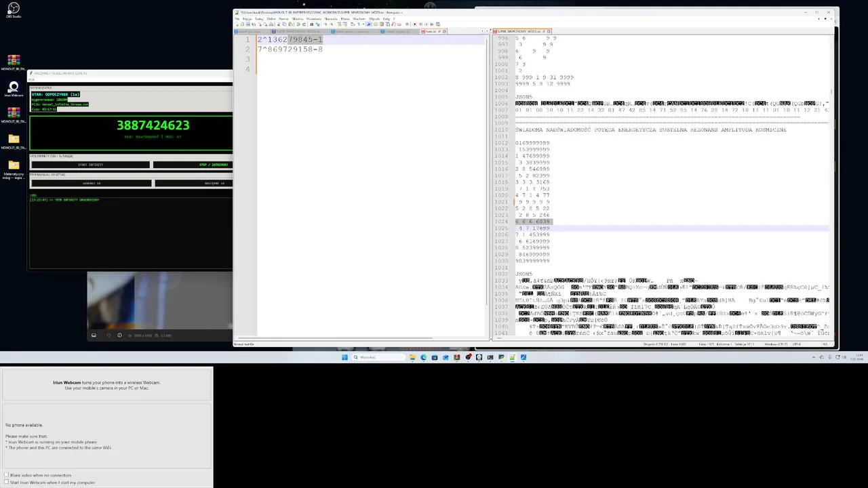Enable Blank video when no connection checkbox
The height and width of the screenshot is (488, 868).
pyautogui.click(x=7, y=475)
